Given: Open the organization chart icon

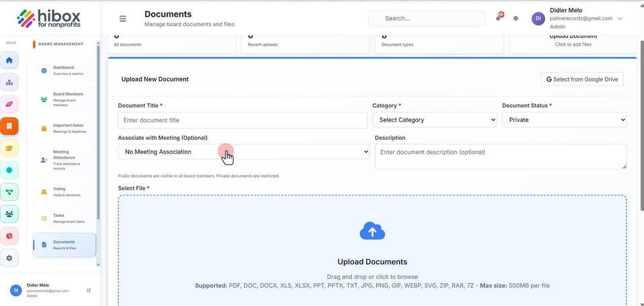Looking at the screenshot, I should 9,82.
